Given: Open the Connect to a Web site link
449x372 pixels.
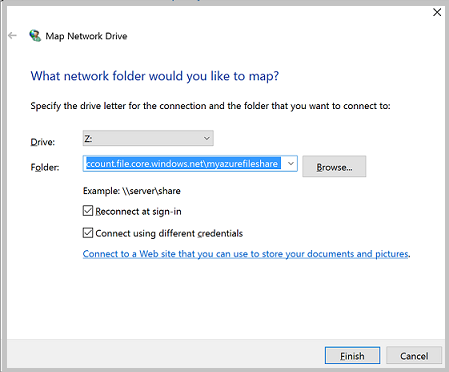Looking at the screenshot, I should [246, 254].
